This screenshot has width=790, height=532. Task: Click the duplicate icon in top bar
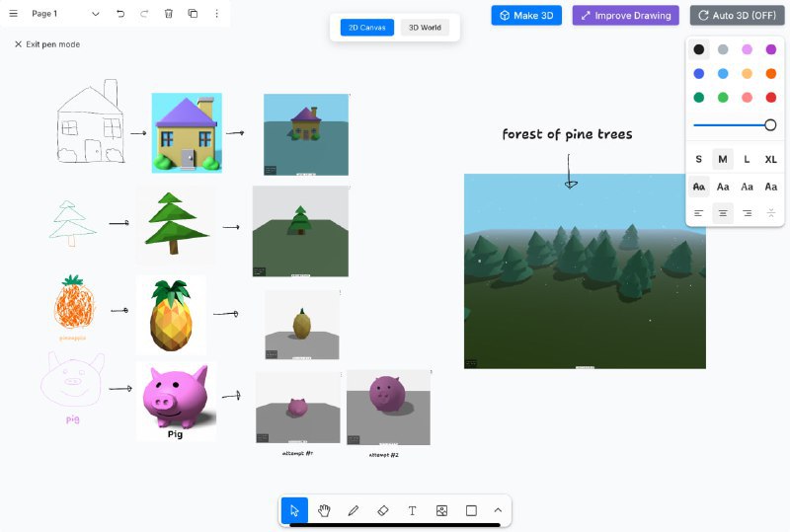coord(193,14)
